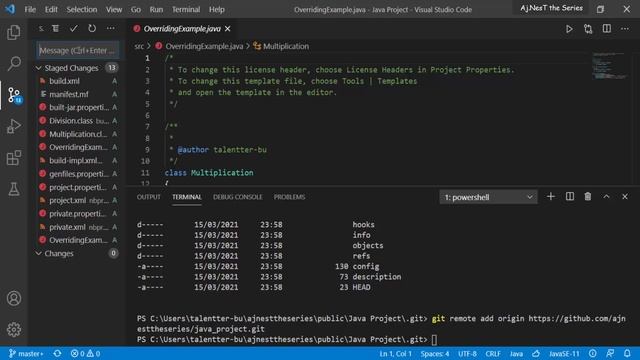
Task: Switch to tree view in source control
Action: (x=56, y=28)
